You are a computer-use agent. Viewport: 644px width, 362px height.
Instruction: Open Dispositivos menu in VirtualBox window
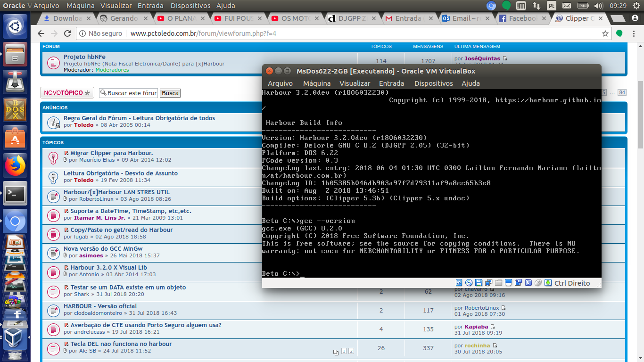tap(433, 83)
